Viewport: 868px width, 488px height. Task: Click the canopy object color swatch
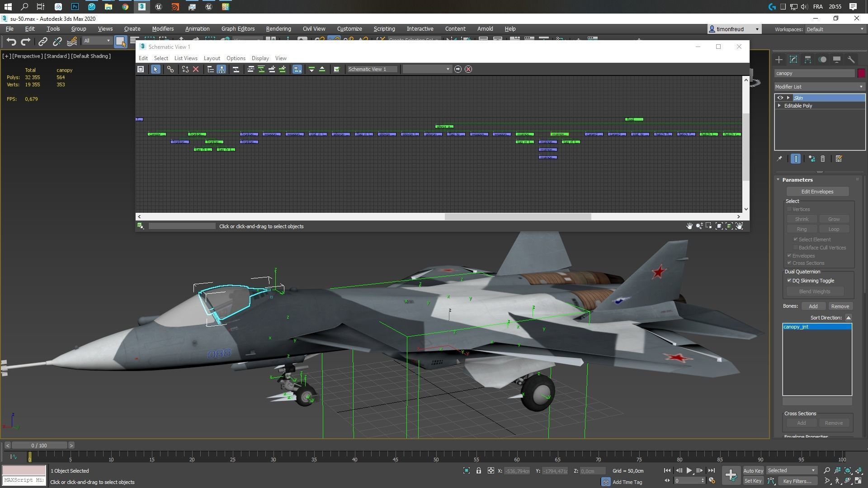(x=861, y=73)
